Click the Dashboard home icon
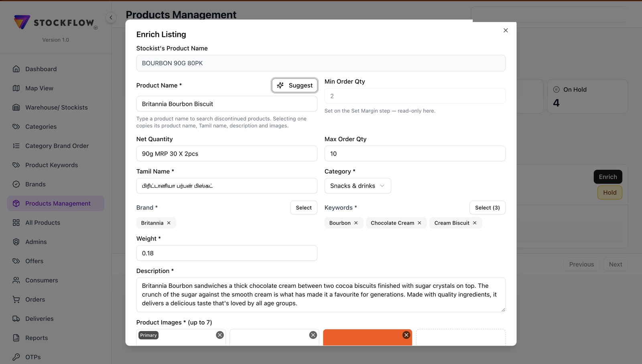The height and width of the screenshot is (364, 642). pos(16,69)
